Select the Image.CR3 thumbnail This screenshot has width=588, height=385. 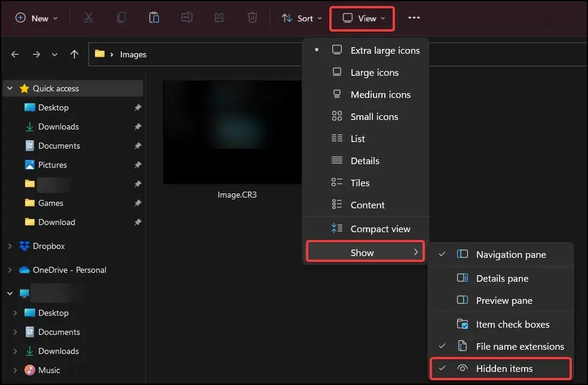coord(232,132)
